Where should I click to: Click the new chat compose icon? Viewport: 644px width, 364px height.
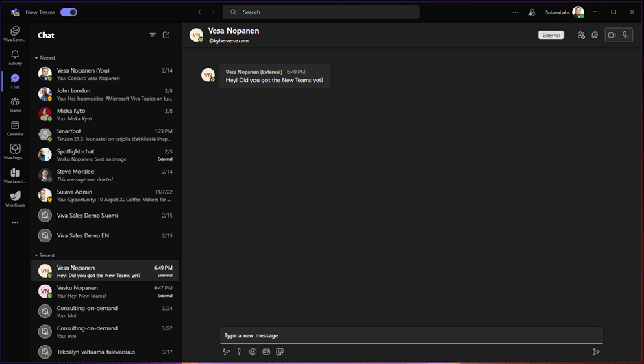coord(166,35)
